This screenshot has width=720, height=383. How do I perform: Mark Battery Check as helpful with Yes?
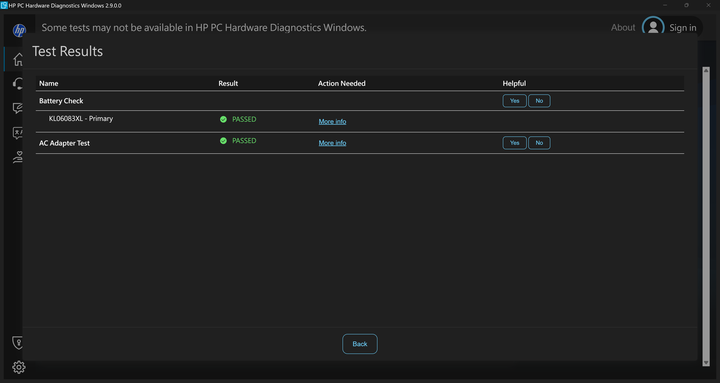click(x=514, y=101)
